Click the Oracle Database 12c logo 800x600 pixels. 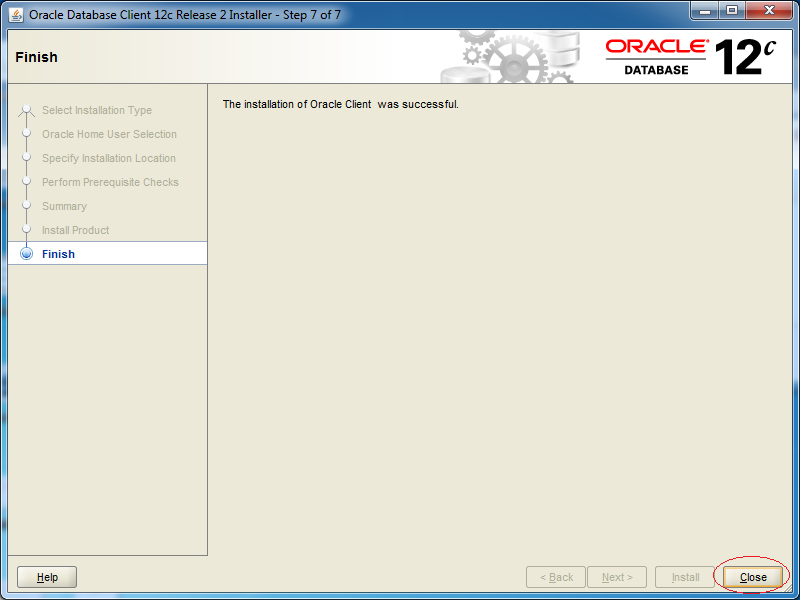coord(691,58)
